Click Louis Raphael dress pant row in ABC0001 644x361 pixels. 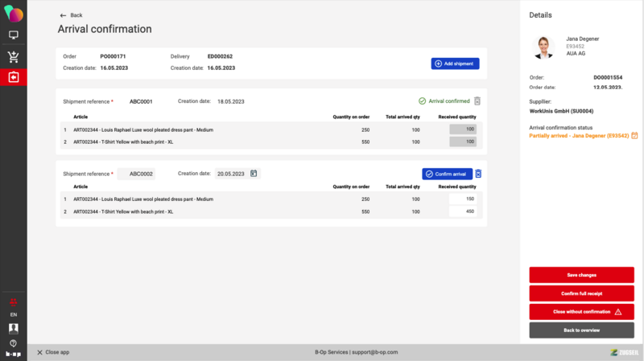pyautogui.click(x=271, y=129)
